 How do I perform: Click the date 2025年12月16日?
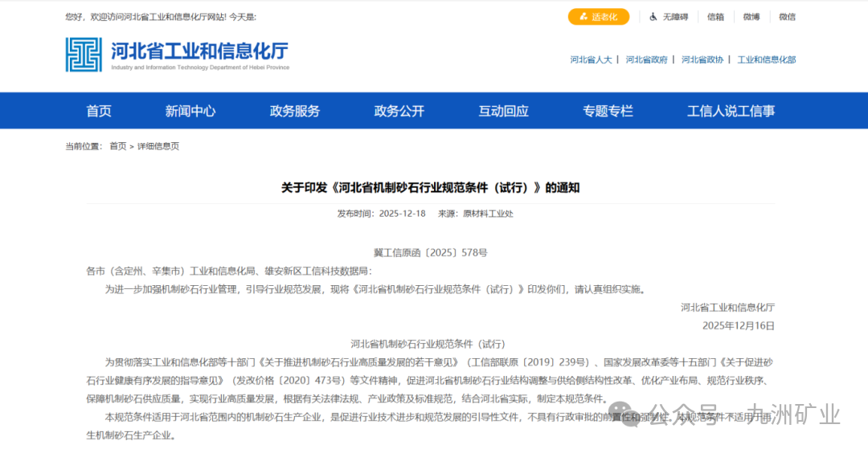click(739, 325)
